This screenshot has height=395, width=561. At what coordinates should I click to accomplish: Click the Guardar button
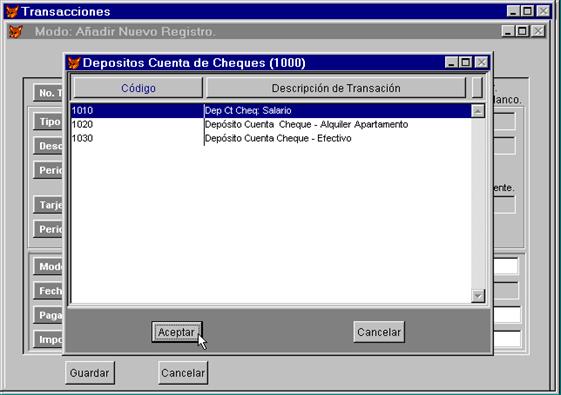[x=89, y=373]
